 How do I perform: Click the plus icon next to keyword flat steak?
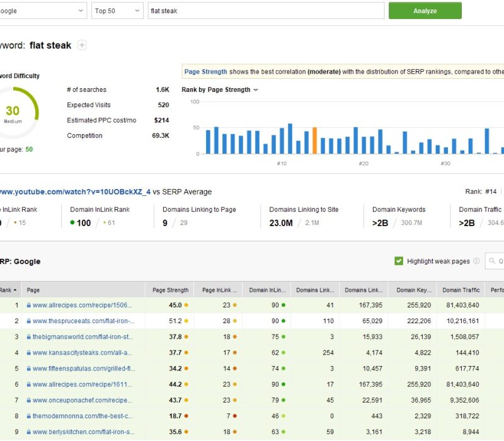(x=82, y=45)
